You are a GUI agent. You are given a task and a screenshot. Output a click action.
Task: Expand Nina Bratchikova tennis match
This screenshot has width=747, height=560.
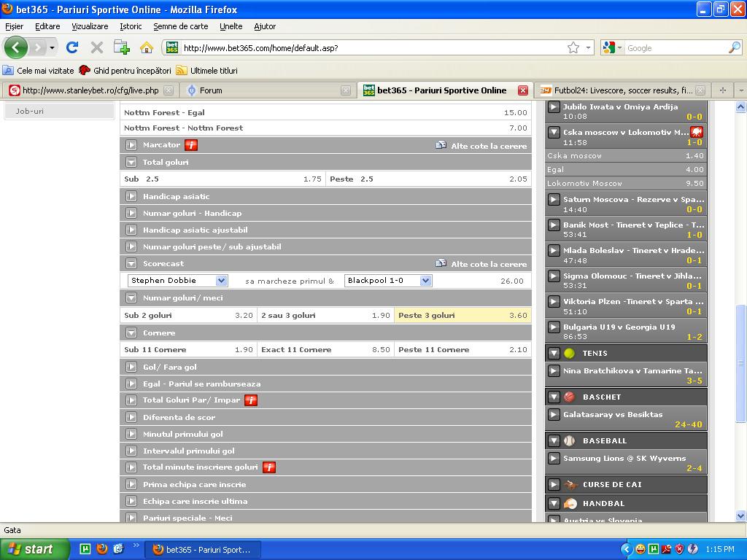[x=553, y=370]
